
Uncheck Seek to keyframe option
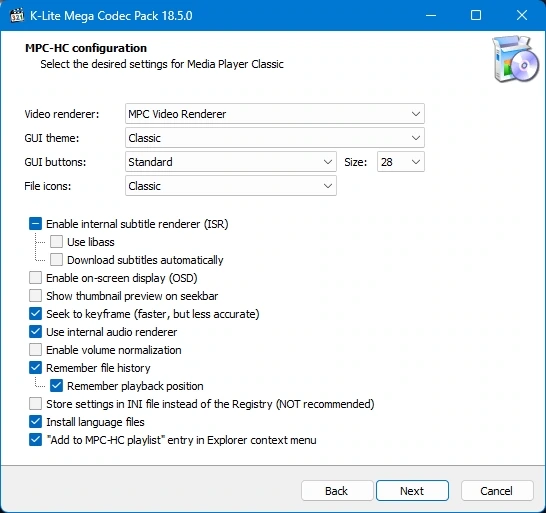point(36,314)
